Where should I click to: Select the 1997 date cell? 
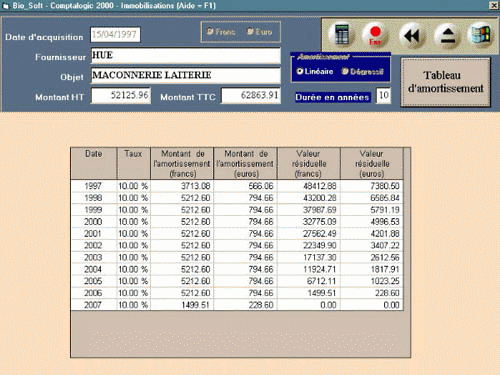tap(94, 186)
